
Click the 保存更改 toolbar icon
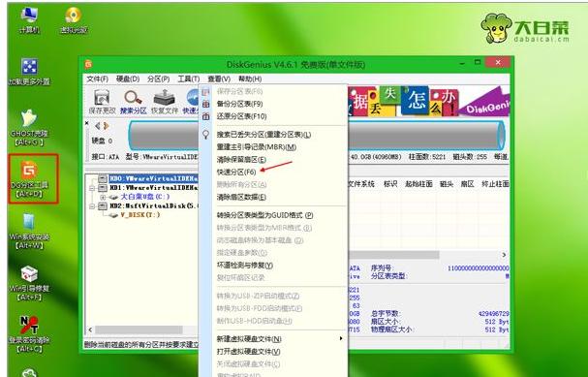pyautogui.click(x=102, y=102)
